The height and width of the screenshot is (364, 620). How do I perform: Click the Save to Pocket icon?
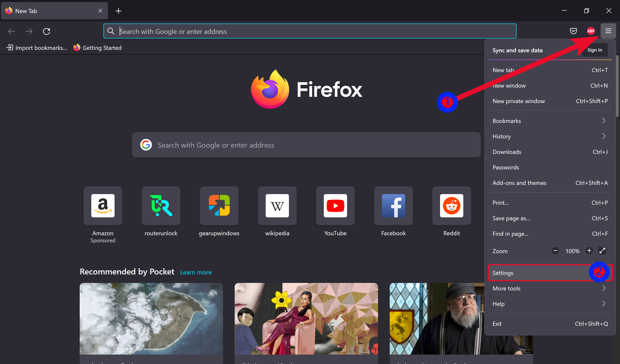coord(573,31)
